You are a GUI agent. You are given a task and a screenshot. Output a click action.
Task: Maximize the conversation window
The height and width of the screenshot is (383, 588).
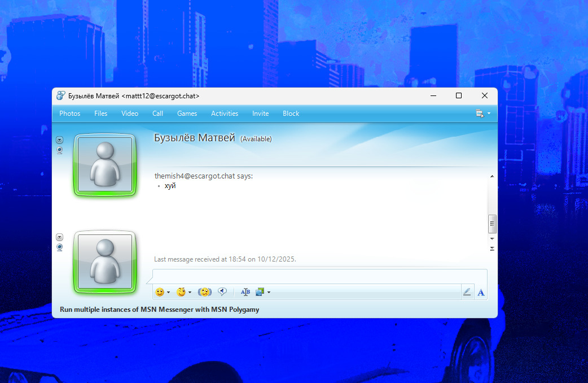click(x=459, y=96)
